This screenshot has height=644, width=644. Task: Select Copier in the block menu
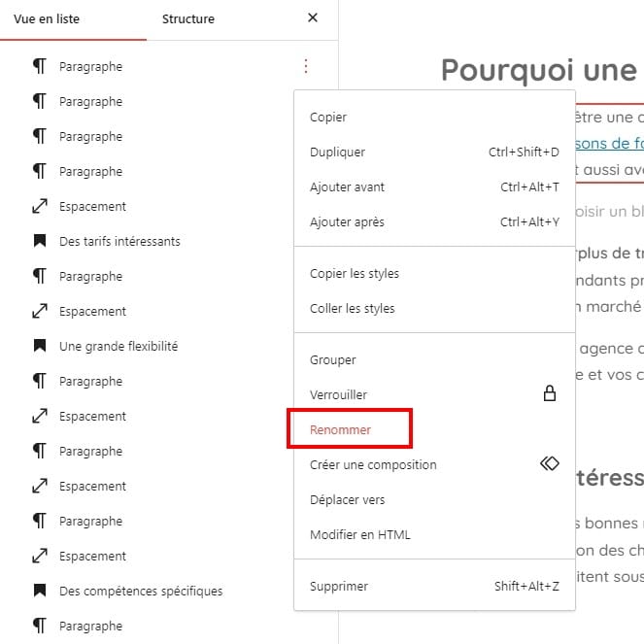[328, 117]
